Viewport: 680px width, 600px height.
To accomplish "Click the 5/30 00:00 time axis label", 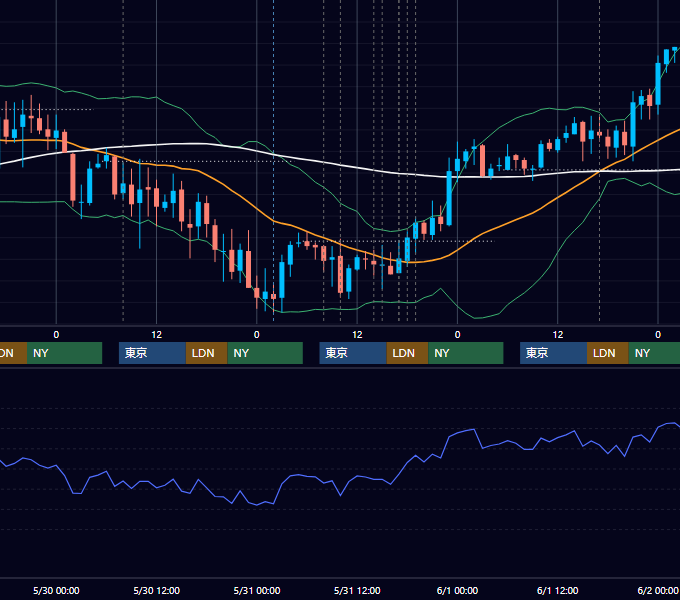I will coord(56,590).
